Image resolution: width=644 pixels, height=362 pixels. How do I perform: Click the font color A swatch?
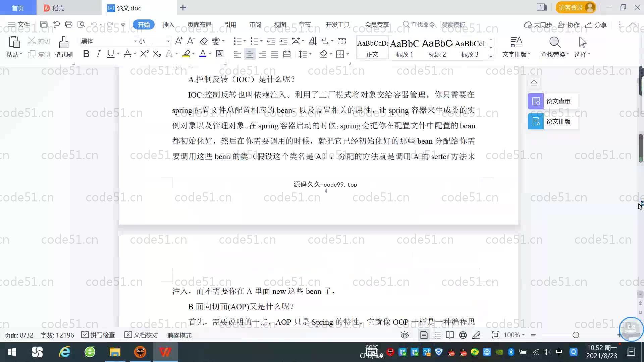coord(203,54)
